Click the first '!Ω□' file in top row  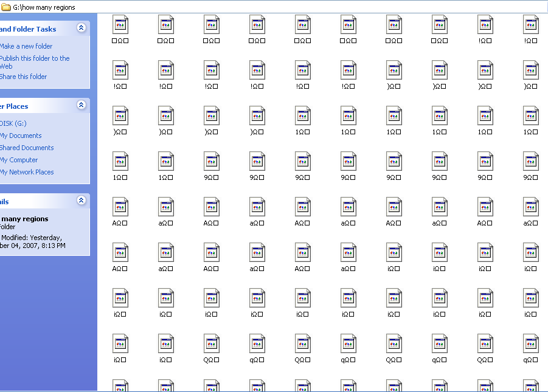485,25
